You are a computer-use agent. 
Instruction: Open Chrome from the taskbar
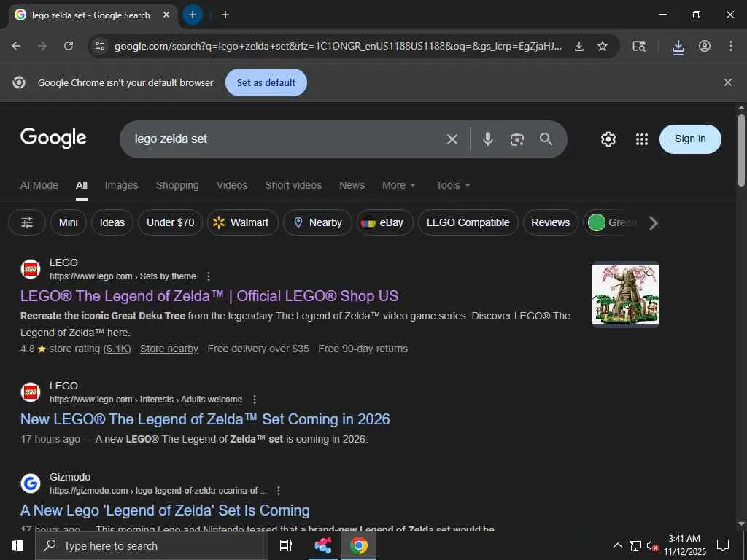click(x=359, y=545)
